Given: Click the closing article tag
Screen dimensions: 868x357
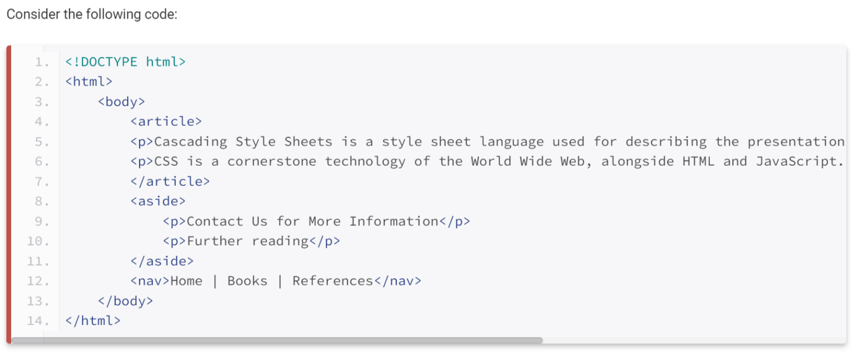Looking at the screenshot, I should click(170, 182).
